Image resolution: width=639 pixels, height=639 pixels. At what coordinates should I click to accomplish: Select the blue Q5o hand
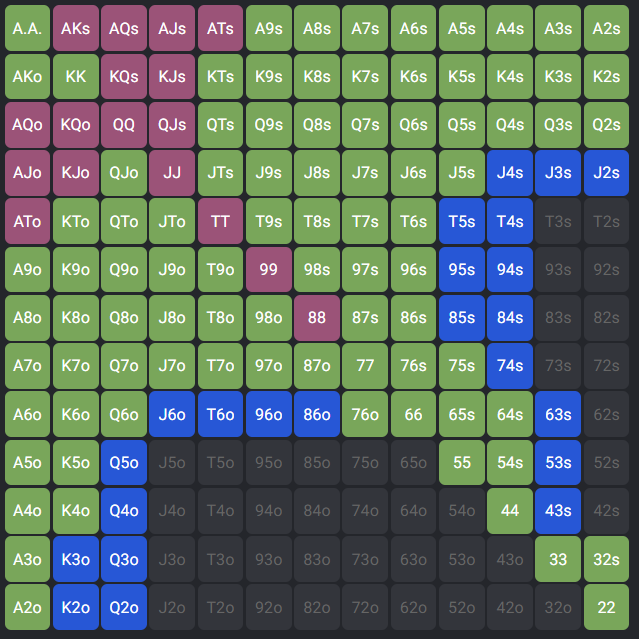pyautogui.click(x=124, y=462)
